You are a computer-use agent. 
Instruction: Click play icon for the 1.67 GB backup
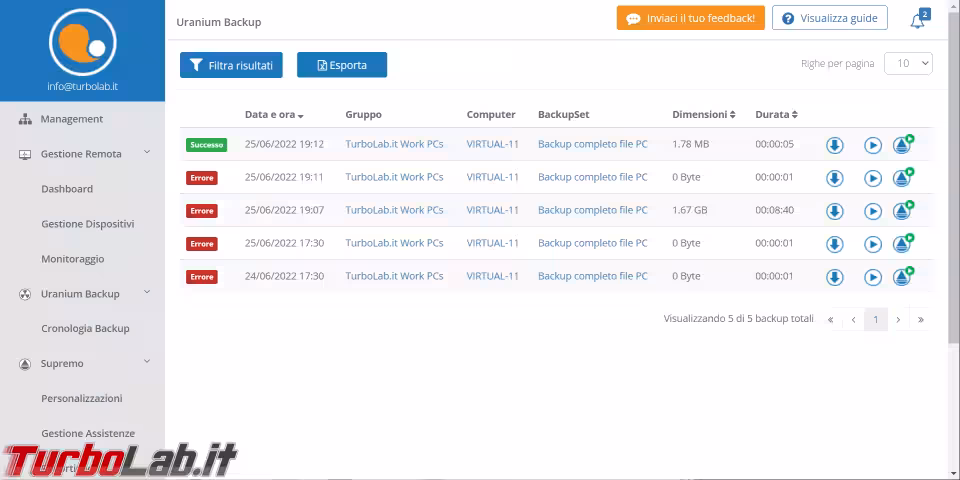873,212
